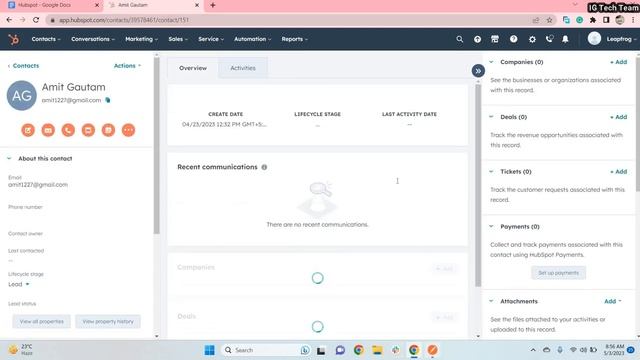Screen dimensions: 640x360
Task: Click the orange email action icon
Action: tap(48, 130)
